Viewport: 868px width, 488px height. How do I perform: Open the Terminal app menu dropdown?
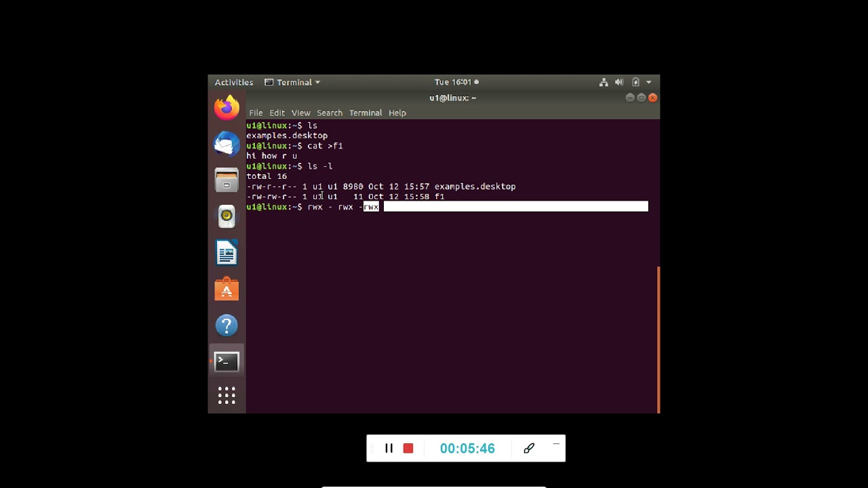click(x=292, y=82)
